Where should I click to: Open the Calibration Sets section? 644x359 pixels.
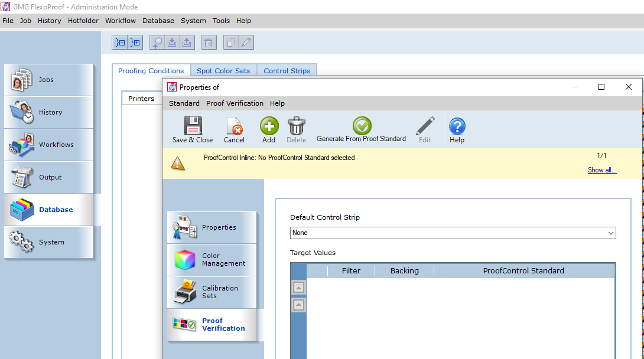212,292
